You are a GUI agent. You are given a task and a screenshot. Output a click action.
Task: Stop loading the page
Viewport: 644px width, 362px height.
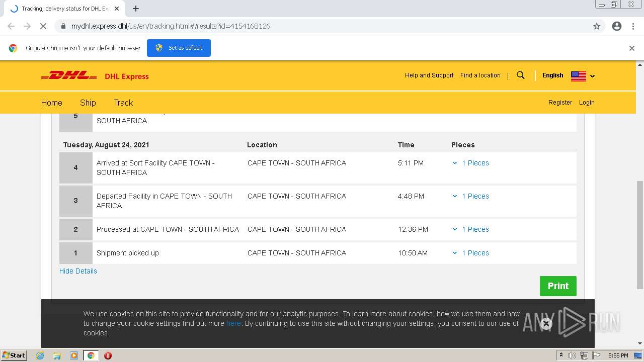(43, 26)
